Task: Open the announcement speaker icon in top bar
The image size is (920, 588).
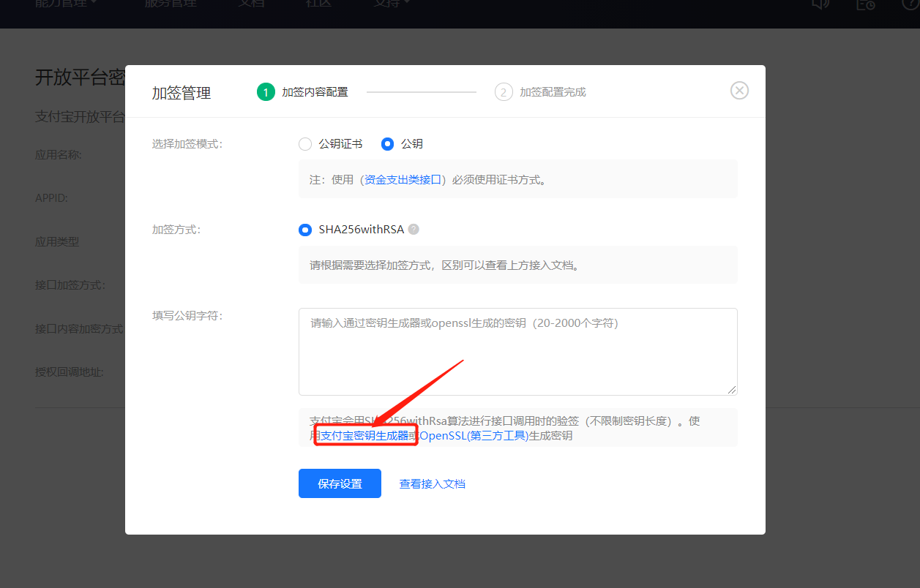Action: (820, 4)
